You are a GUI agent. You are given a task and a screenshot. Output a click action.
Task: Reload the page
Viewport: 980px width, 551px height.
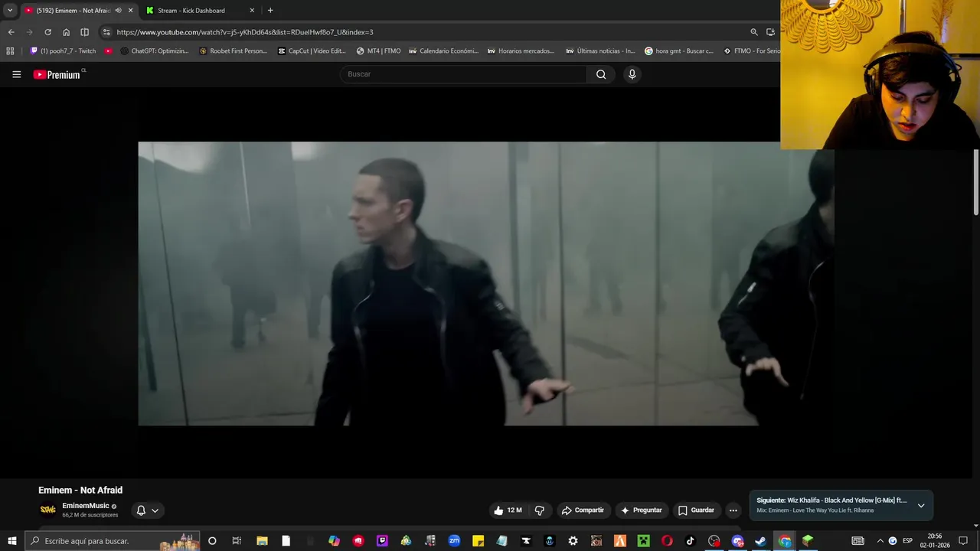pos(47,32)
